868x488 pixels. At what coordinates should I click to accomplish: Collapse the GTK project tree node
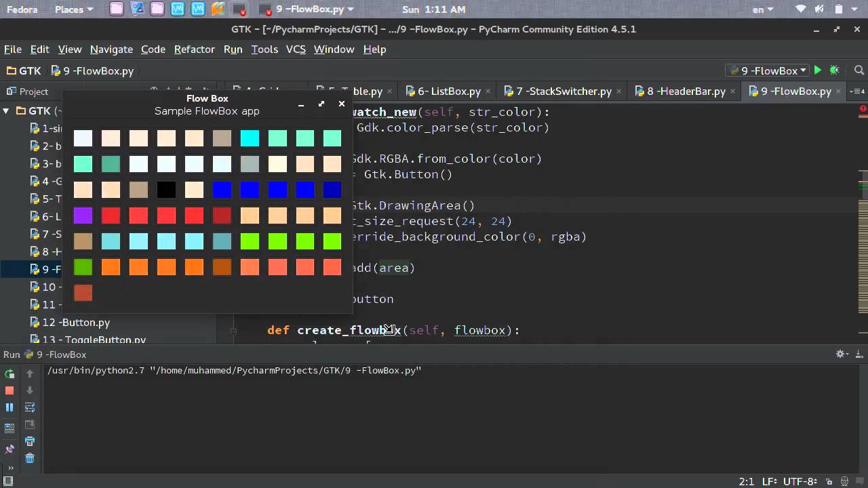click(x=5, y=110)
